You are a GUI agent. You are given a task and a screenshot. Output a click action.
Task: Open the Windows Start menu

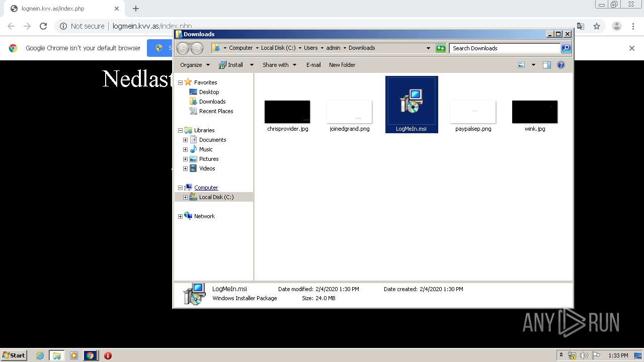click(x=14, y=355)
